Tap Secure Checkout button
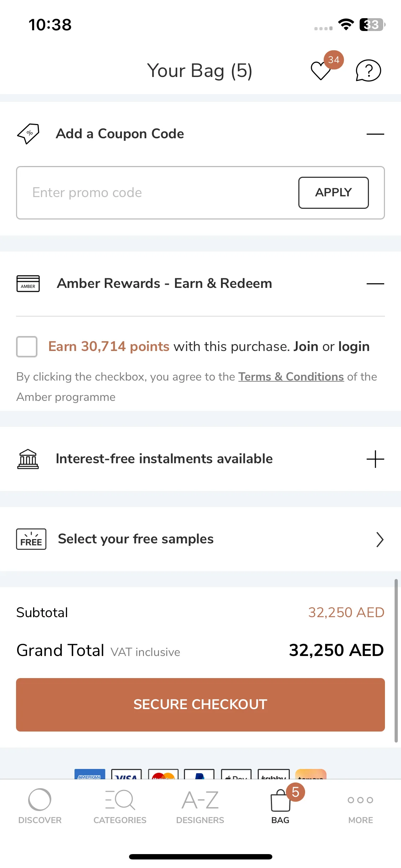The image size is (401, 868). coord(200,704)
